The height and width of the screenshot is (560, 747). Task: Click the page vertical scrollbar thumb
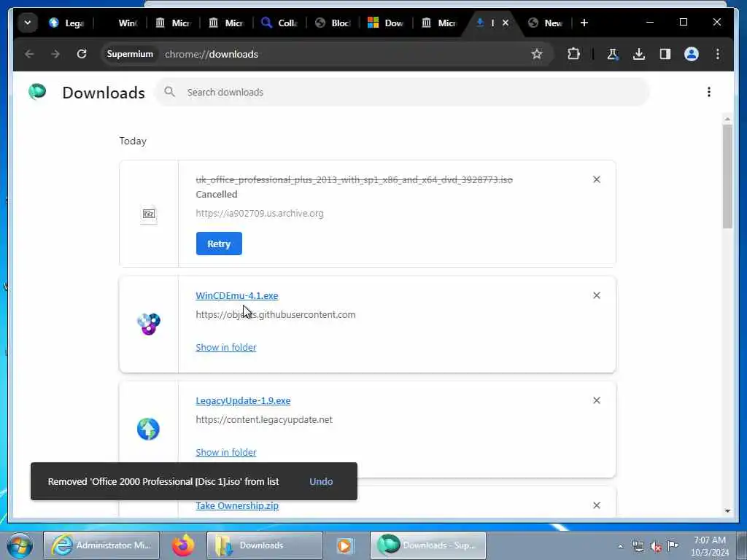[727, 176]
